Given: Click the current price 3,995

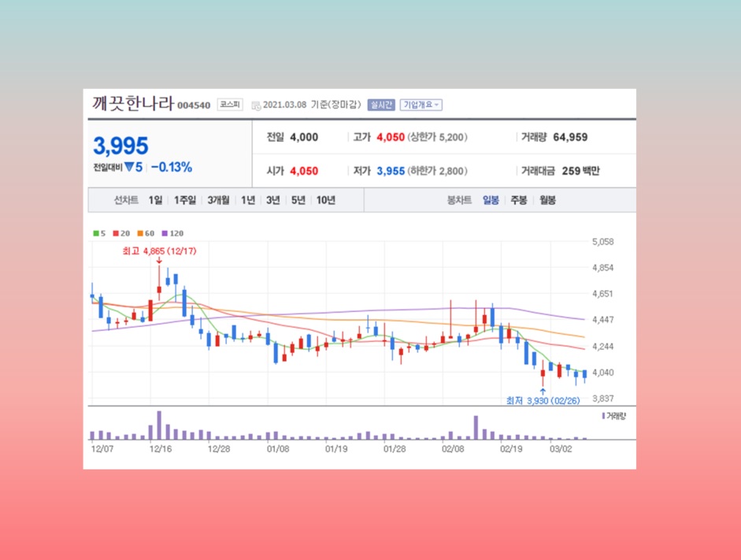Looking at the screenshot, I should pyautogui.click(x=121, y=146).
